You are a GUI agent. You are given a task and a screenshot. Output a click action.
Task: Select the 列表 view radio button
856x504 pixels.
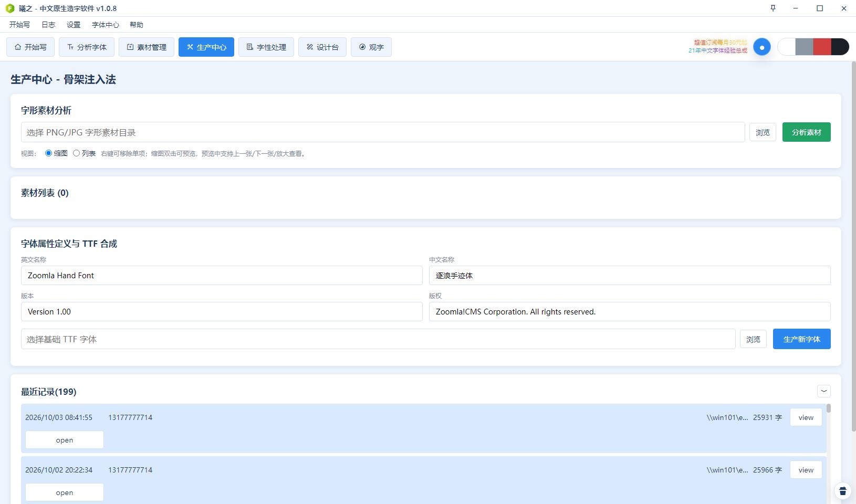pos(77,153)
